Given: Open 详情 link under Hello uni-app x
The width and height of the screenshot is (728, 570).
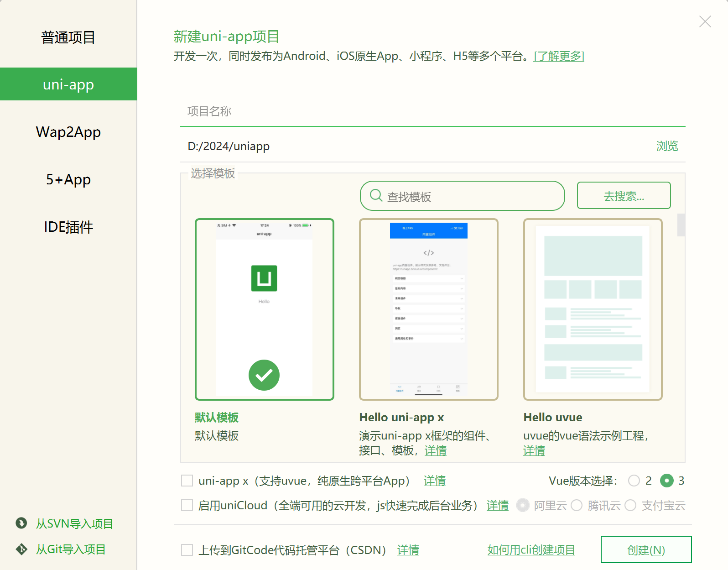Looking at the screenshot, I should (436, 450).
